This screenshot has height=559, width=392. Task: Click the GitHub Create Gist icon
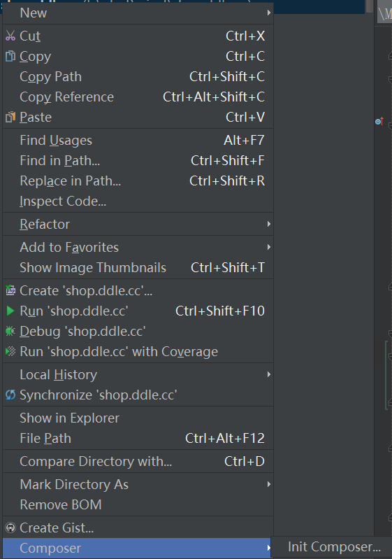[10, 528]
